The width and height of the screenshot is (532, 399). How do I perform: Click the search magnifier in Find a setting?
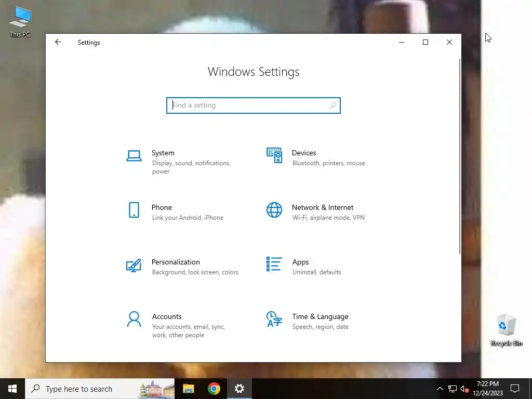pos(333,105)
